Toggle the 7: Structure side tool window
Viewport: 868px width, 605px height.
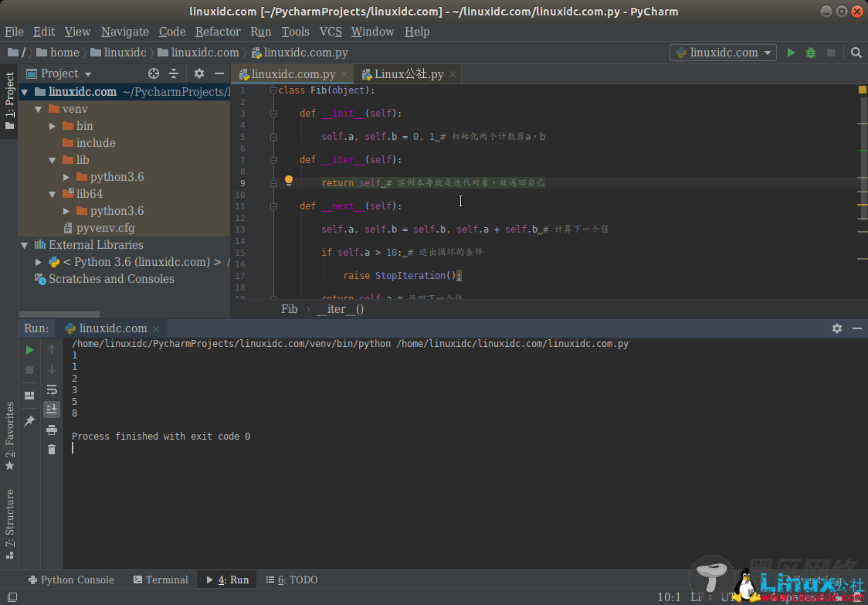[x=9, y=524]
